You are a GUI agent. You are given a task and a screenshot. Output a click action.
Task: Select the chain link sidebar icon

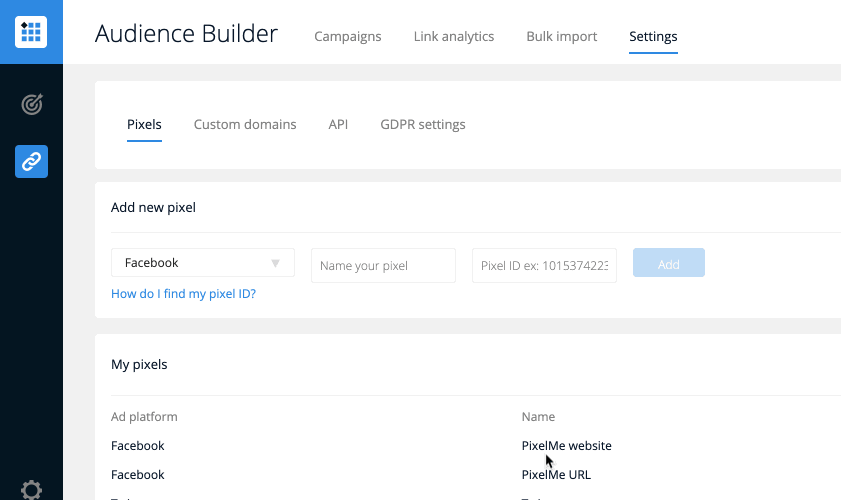point(31,161)
